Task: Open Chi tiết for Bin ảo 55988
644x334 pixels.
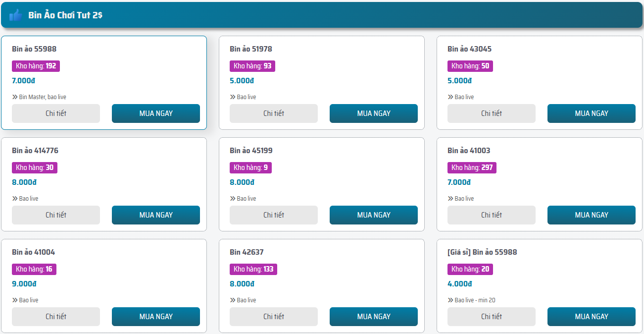Action: coord(56,113)
